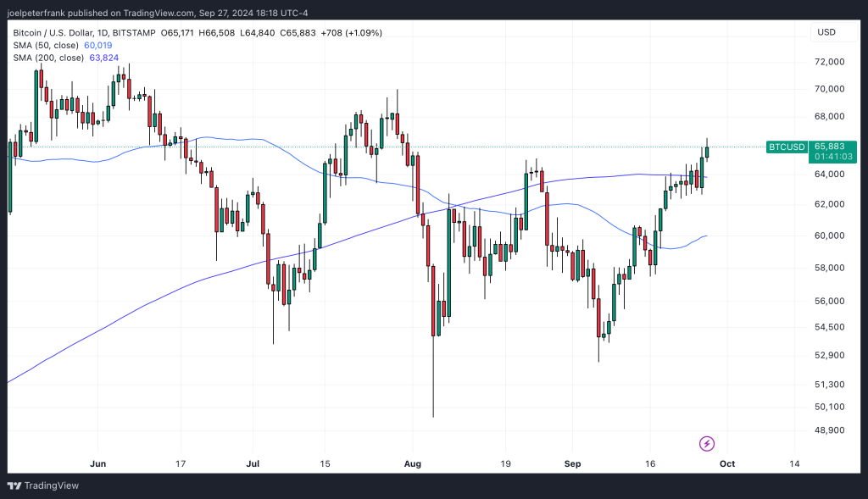Select the Oct label on the time axis

726,463
